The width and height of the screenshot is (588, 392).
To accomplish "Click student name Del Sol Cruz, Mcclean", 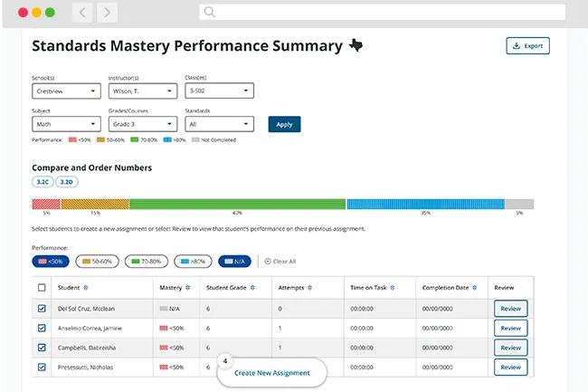I will pyautogui.click(x=86, y=309).
